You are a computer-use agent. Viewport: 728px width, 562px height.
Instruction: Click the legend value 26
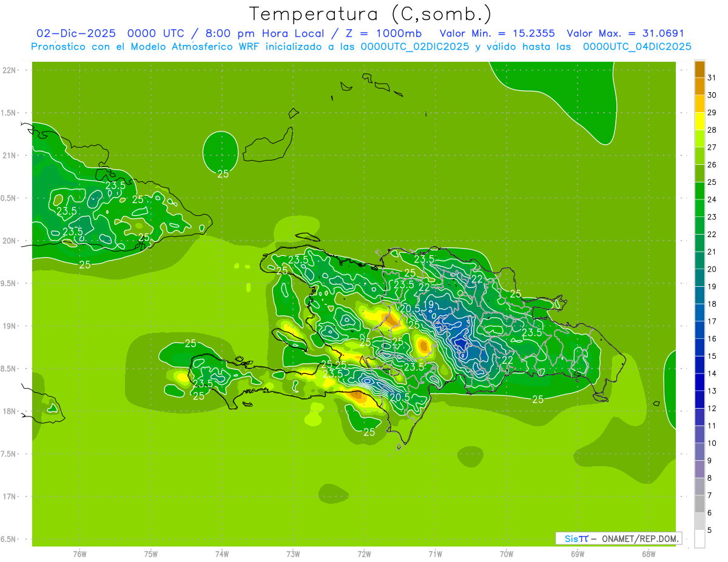712,165
